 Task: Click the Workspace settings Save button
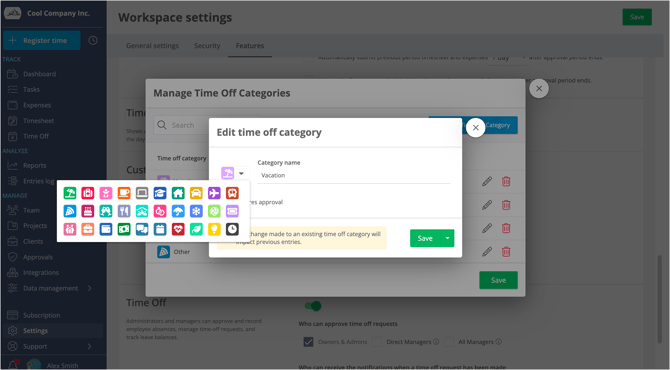pos(637,17)
